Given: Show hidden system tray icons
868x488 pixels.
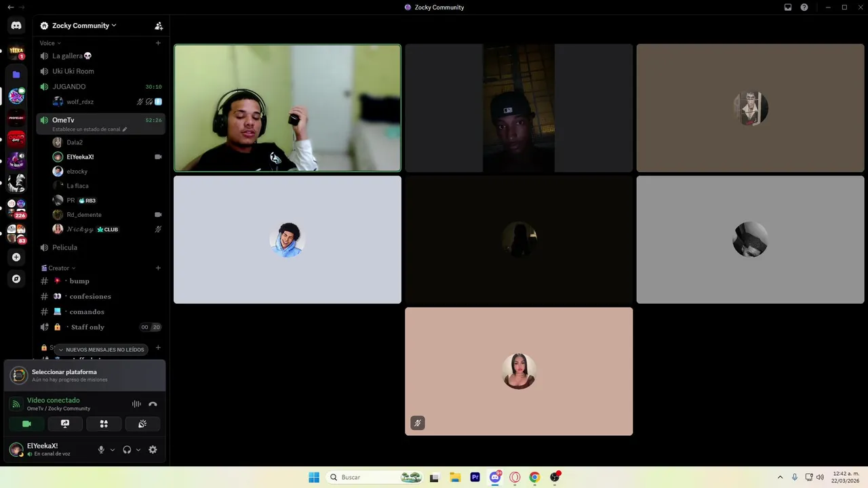Looking at the screenshot, I should [x=780, y=477].
